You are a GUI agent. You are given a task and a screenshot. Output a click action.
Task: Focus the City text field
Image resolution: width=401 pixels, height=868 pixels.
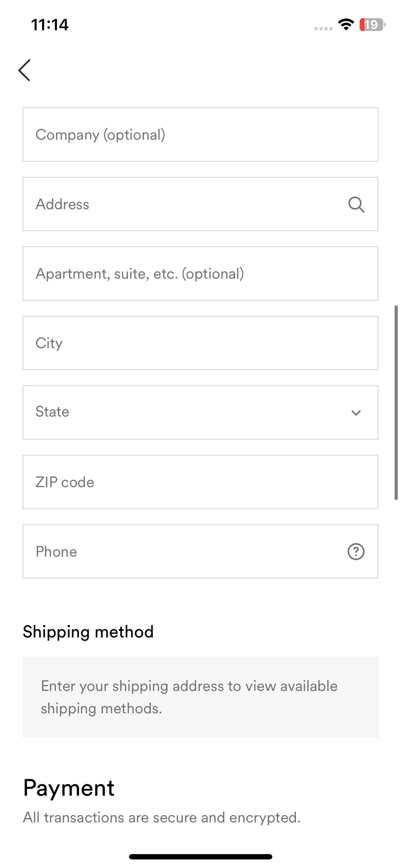(200, 343)
